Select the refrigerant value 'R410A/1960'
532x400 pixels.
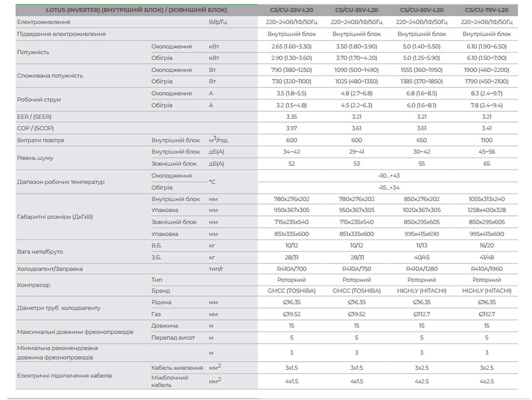[487, 269]
